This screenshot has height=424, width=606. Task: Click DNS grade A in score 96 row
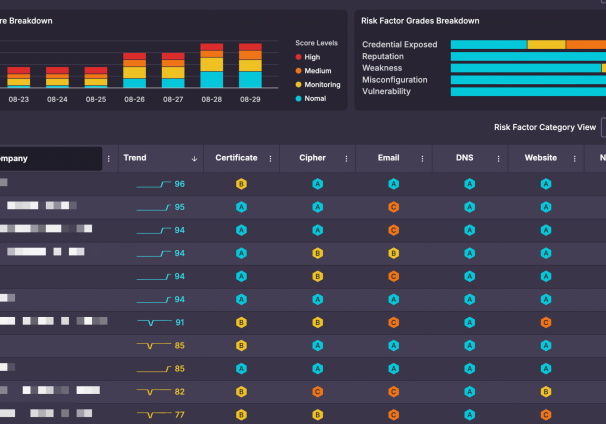pos(470,184)
